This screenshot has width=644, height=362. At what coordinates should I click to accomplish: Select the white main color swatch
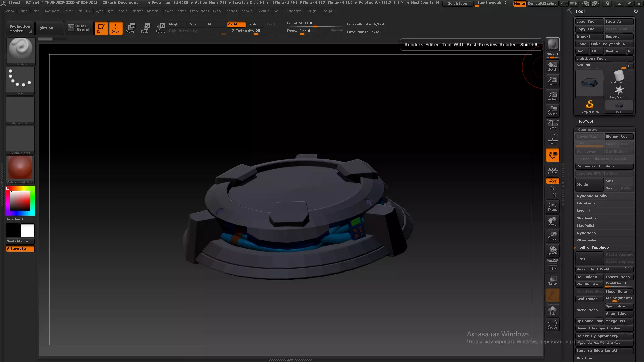point(28,231)
